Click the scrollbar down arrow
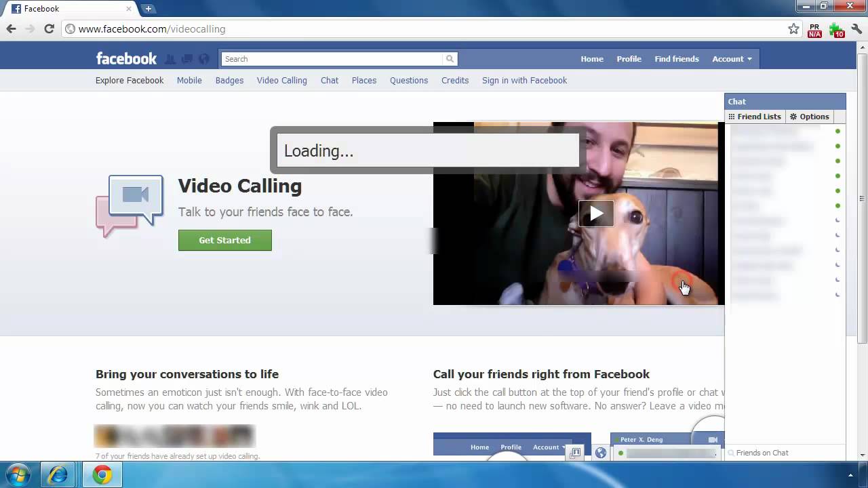The width and height of the screenshot is (868, 488). point(863,455)
